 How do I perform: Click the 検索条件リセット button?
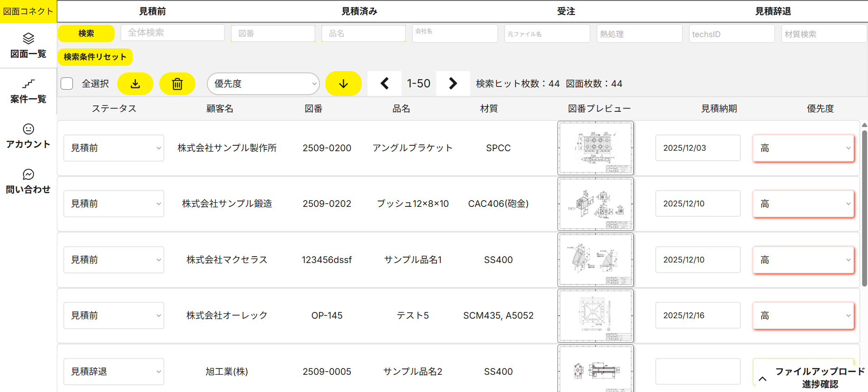[95, 57]
